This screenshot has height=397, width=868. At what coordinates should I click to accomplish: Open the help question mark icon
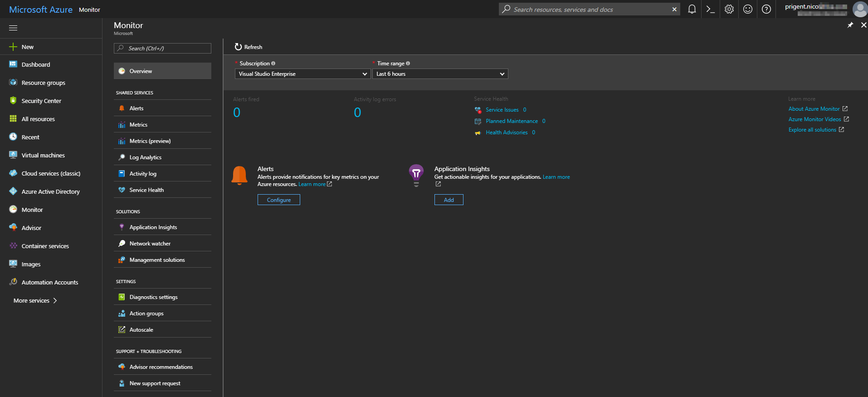coord(766,9)
